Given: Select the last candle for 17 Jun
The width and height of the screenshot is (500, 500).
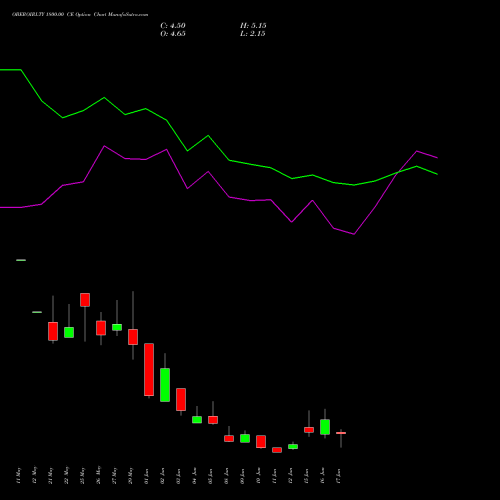Looking at the screenshot, I should [x=341, y=433].
